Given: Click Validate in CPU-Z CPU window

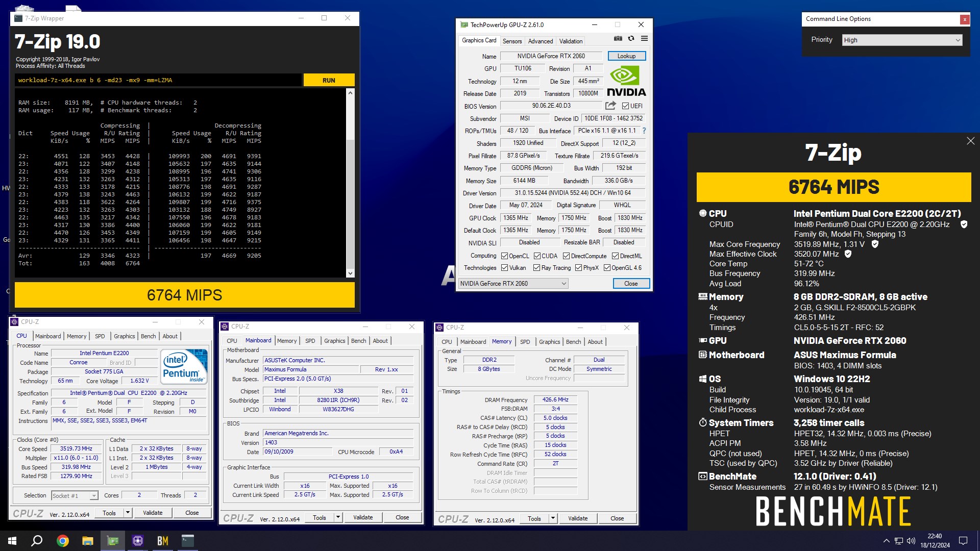Looking at the screenshot, I should coord(153,513).
